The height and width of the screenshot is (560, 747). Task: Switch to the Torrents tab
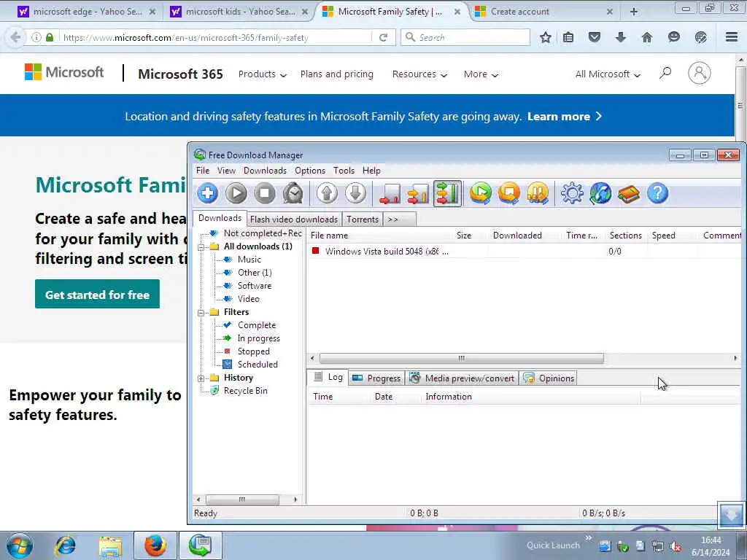tap(363, 219)
